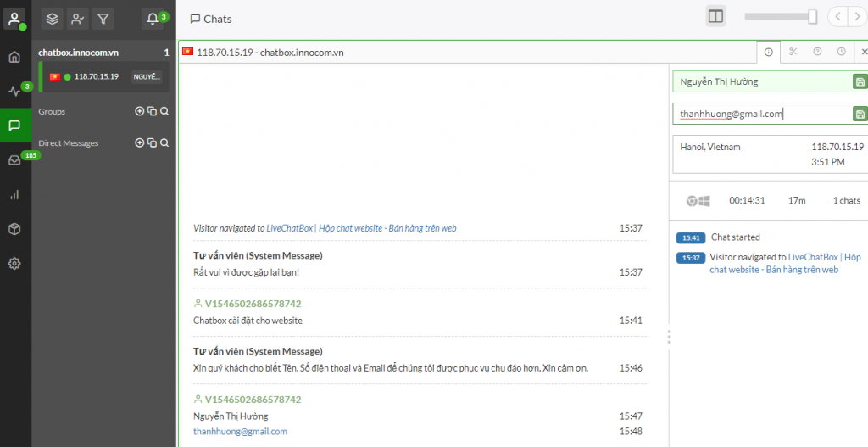Screen dimensions: 868x447
Task: Select visitor 118.70.15.19 in chat list
Action: 103,77
